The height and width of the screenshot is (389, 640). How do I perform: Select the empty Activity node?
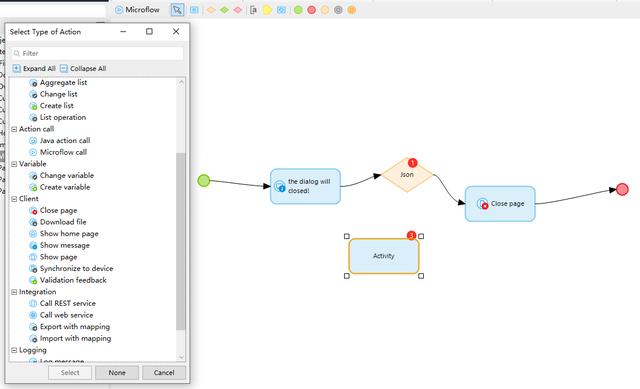click(384, 256)
